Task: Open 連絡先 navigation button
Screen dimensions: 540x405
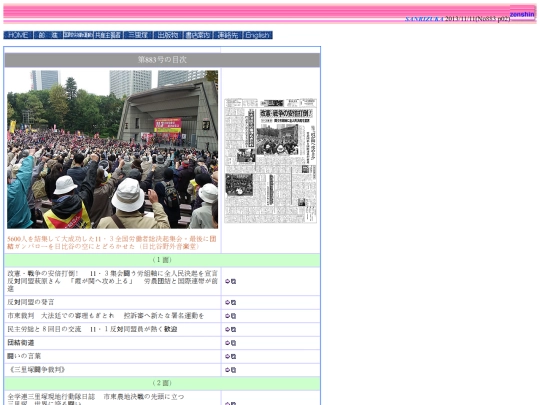Action: 228,35
